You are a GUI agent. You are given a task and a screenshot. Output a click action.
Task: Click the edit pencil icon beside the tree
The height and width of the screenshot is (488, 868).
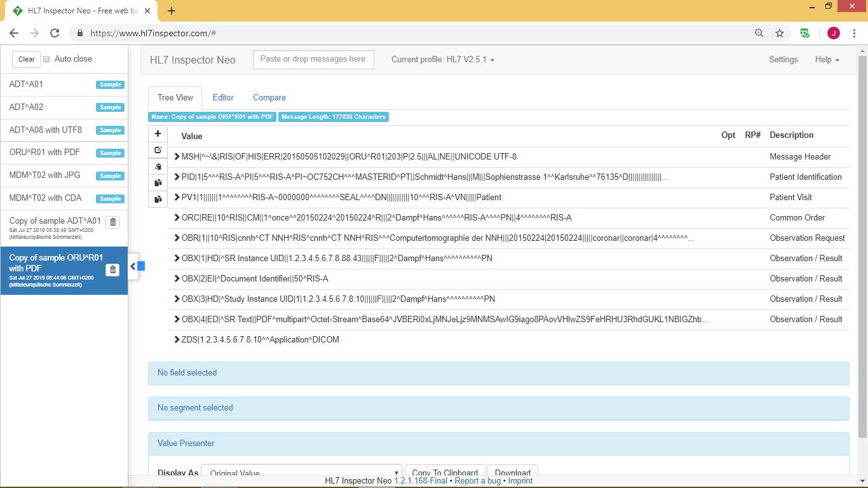[x=158, y=150]
